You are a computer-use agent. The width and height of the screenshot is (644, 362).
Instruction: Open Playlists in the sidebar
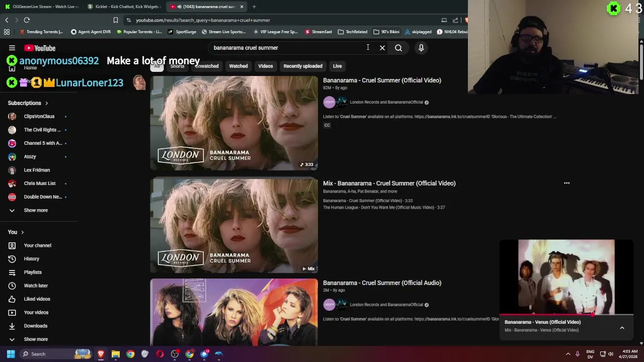(32, 272)
